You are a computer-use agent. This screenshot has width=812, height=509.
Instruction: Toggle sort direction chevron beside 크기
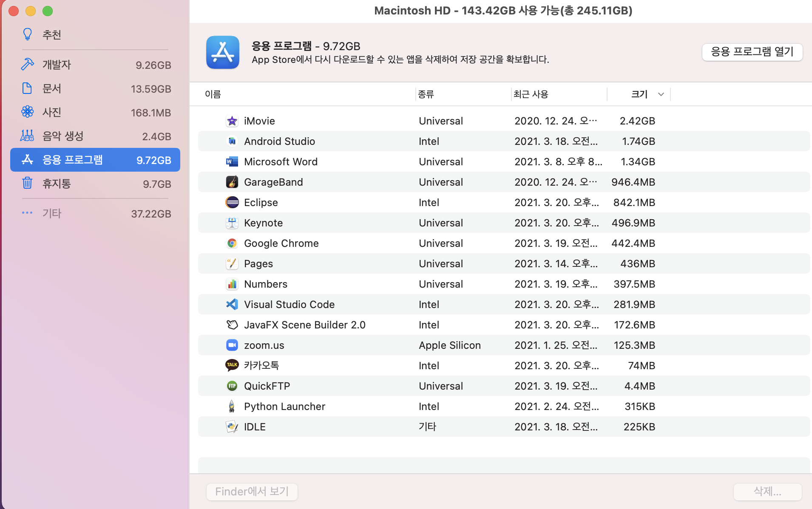661,94
